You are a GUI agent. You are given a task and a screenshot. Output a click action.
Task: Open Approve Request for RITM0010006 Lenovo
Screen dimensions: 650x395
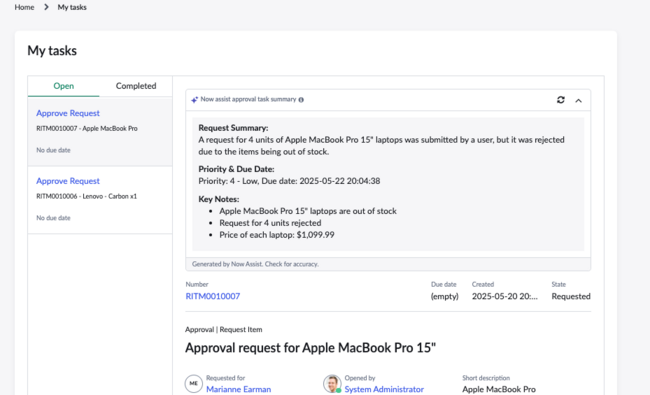point(68,181)
